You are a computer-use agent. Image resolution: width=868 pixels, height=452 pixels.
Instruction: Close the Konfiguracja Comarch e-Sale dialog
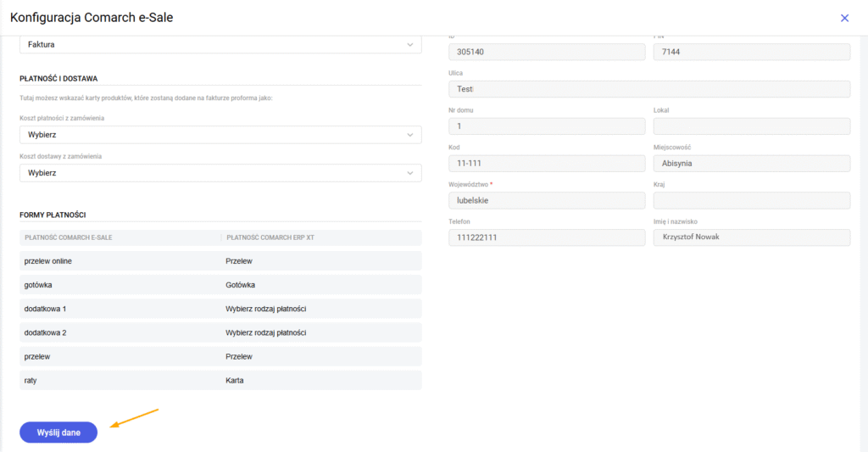coord(844,19)
